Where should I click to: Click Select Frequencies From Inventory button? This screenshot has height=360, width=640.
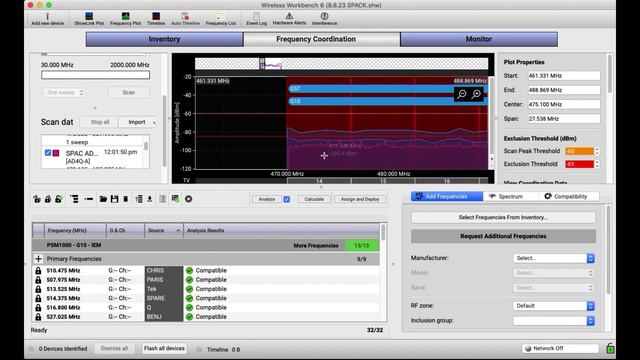[x=503, y=217]
